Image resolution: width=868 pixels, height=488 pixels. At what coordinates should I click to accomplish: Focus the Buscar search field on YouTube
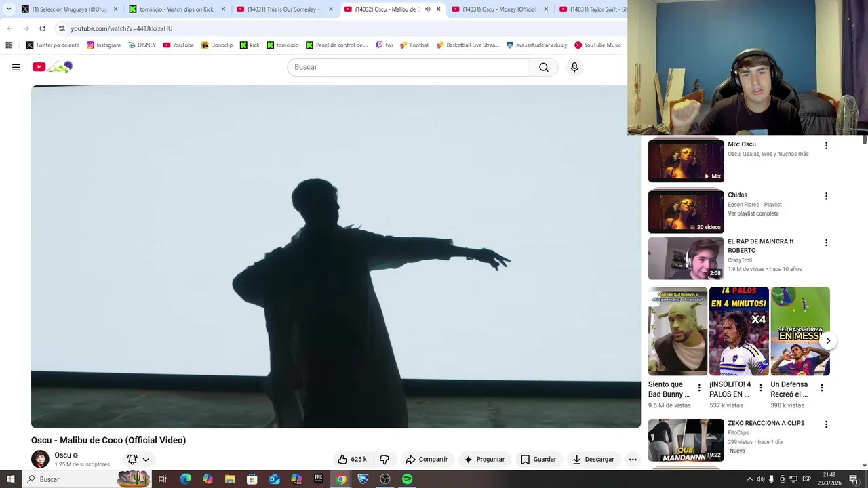(x=408, y=67)
